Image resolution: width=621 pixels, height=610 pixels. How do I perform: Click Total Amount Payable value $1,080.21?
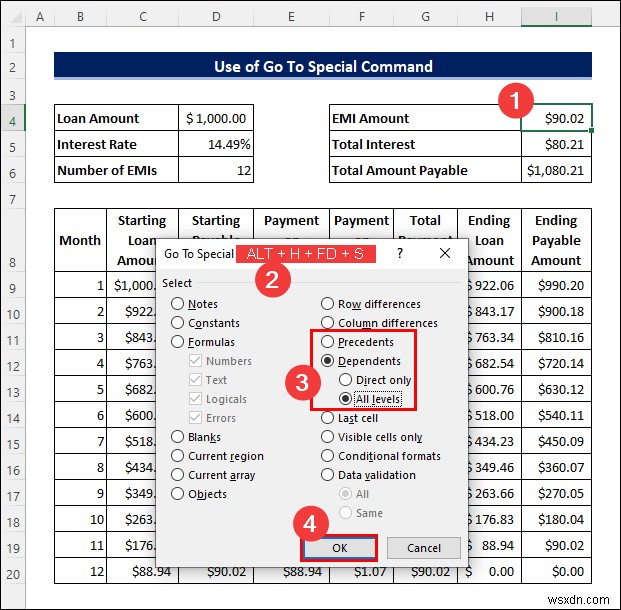tap(556, 170)
